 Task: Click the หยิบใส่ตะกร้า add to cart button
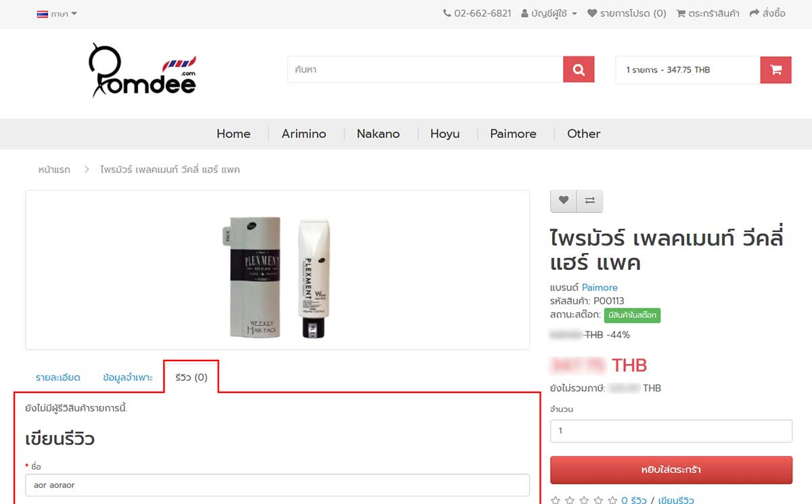(671, 469)
